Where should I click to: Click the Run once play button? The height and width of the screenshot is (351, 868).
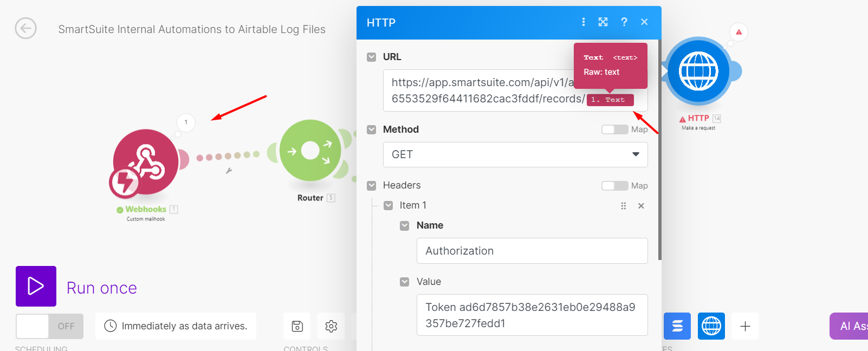[36, 286]
